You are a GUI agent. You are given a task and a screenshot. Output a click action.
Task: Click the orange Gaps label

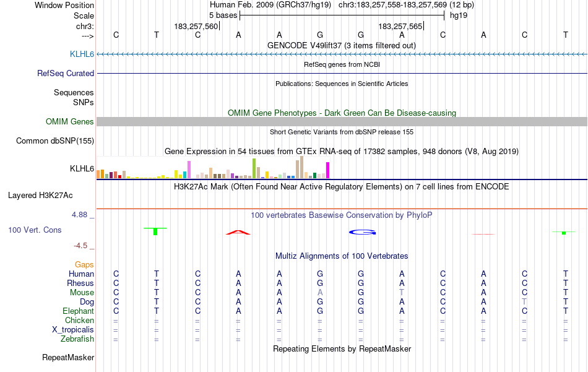pos(84,265)
